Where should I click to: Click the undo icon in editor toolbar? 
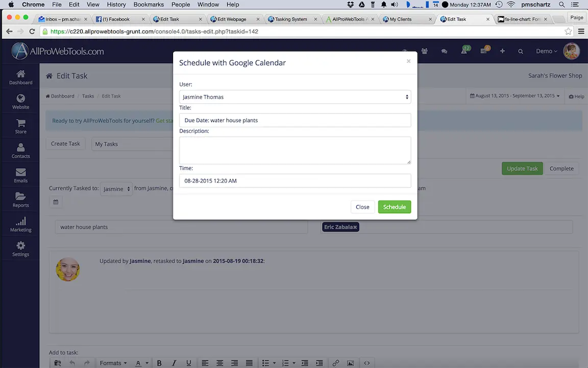click(72, 363)
